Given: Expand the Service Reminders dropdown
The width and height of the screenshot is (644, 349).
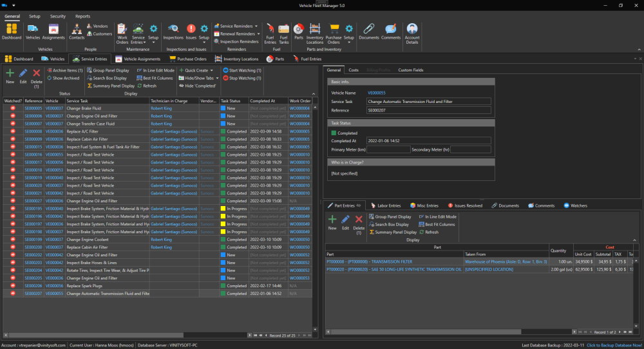Looking at the screenshot, I should pyautogui.click(x=256, y=26).
